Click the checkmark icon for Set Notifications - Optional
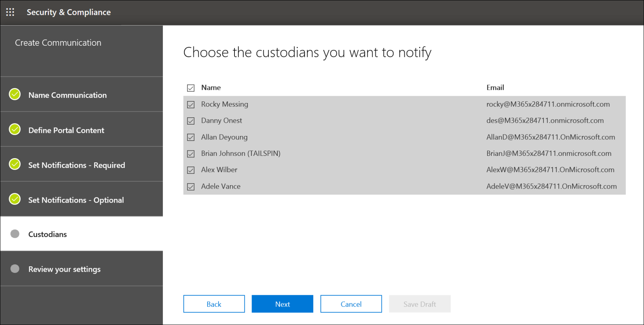This screenshot has width=644, height=325. [x=15, y=199]
